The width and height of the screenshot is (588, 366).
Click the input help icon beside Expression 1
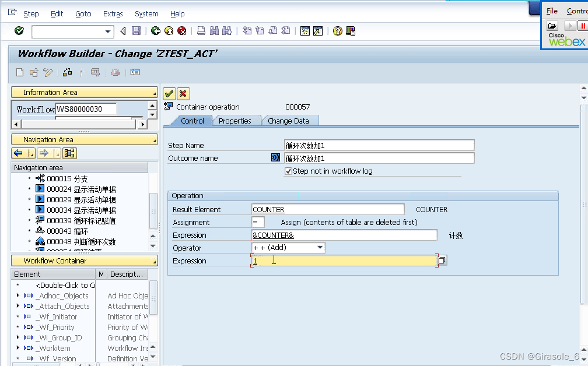(x=442, y=260)
